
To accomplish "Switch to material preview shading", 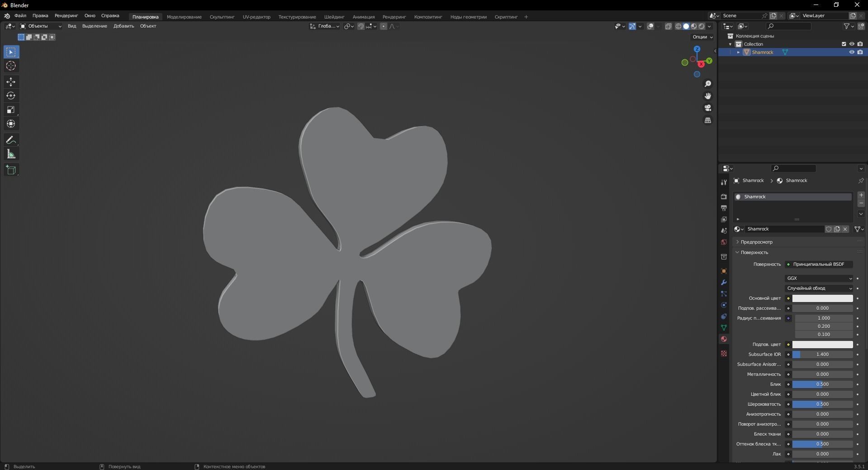I will click(694, 26).
